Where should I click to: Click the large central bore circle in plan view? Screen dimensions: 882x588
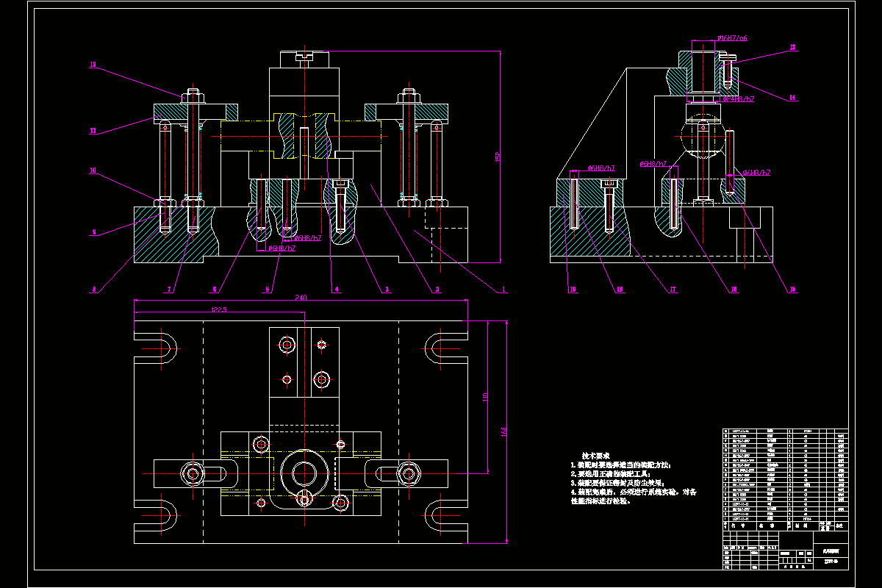click(x=304, y=473)
